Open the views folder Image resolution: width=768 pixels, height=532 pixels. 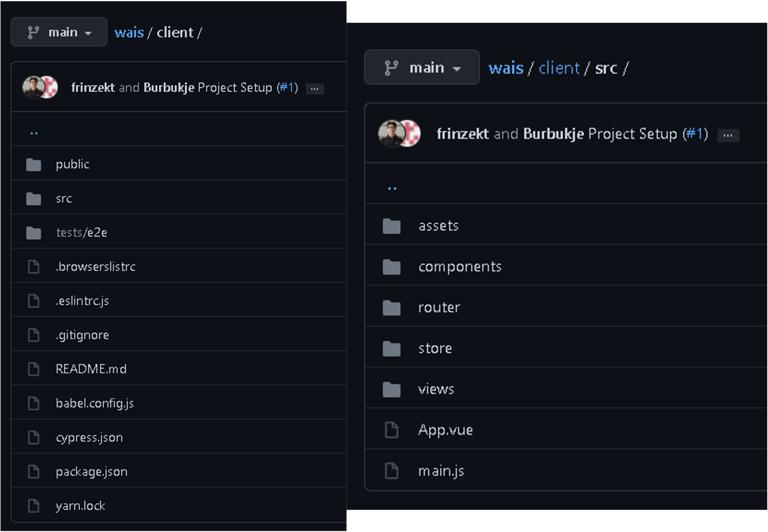click(436, 389)
